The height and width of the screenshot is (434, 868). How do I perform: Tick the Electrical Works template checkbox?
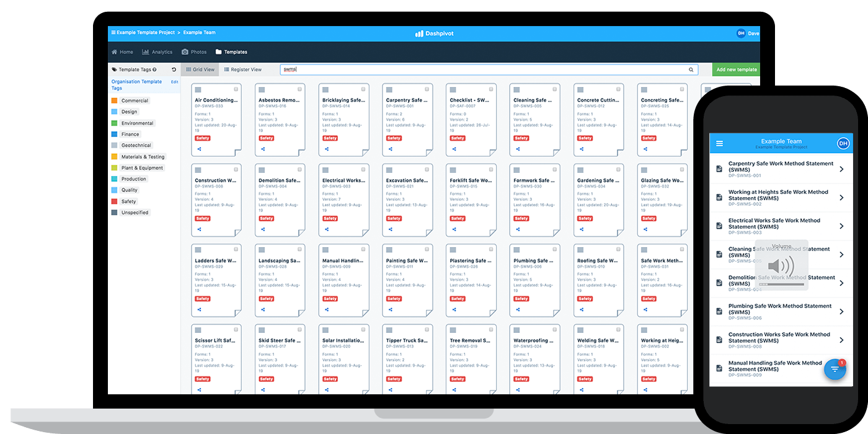[363, 170]
